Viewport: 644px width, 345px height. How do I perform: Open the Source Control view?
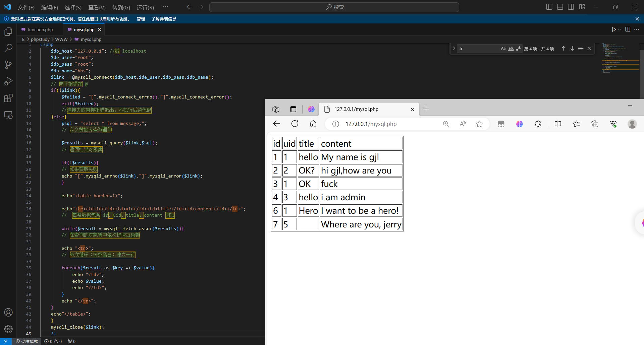pyautogui.click(x=8, y=65)
